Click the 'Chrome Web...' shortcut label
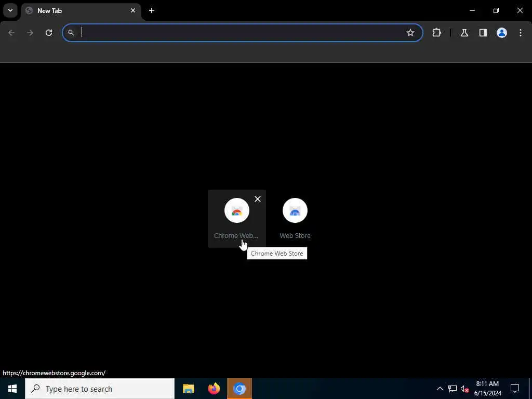This screenshot has width=532, height=399. point(236,235)
